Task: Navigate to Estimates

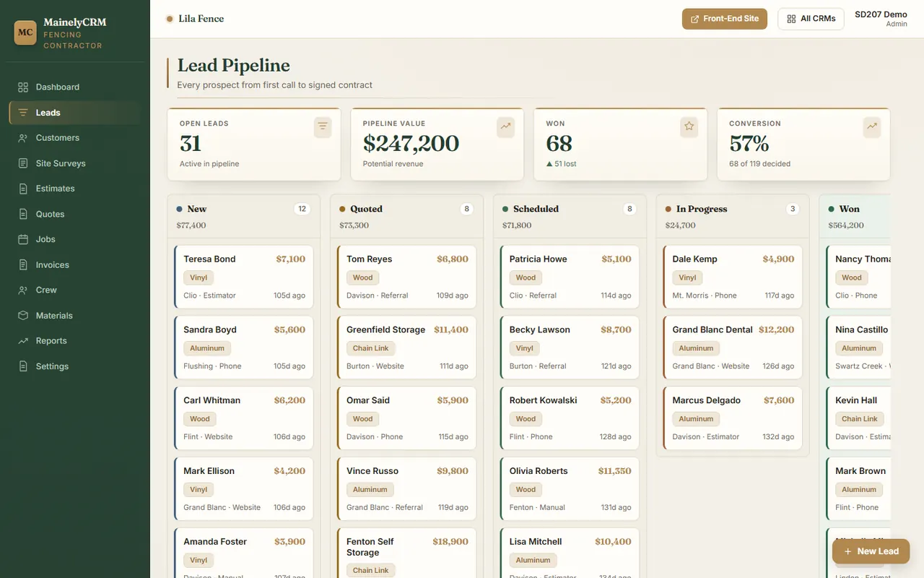Action: (x=75, y=189)
